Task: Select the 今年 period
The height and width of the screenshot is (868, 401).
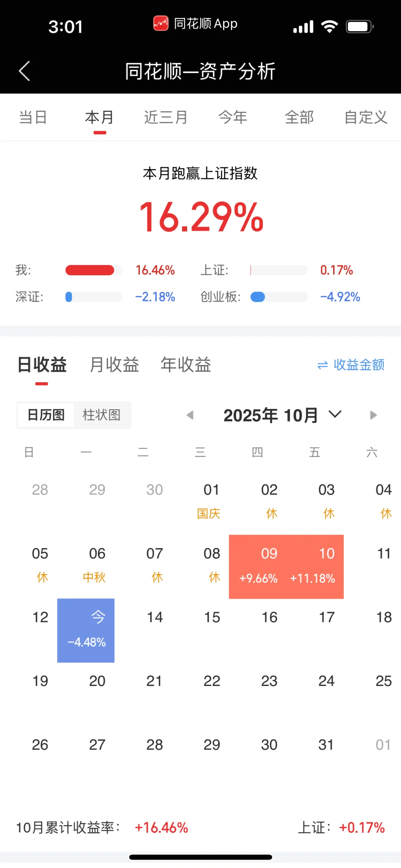Action: click(x=233, y=117)
